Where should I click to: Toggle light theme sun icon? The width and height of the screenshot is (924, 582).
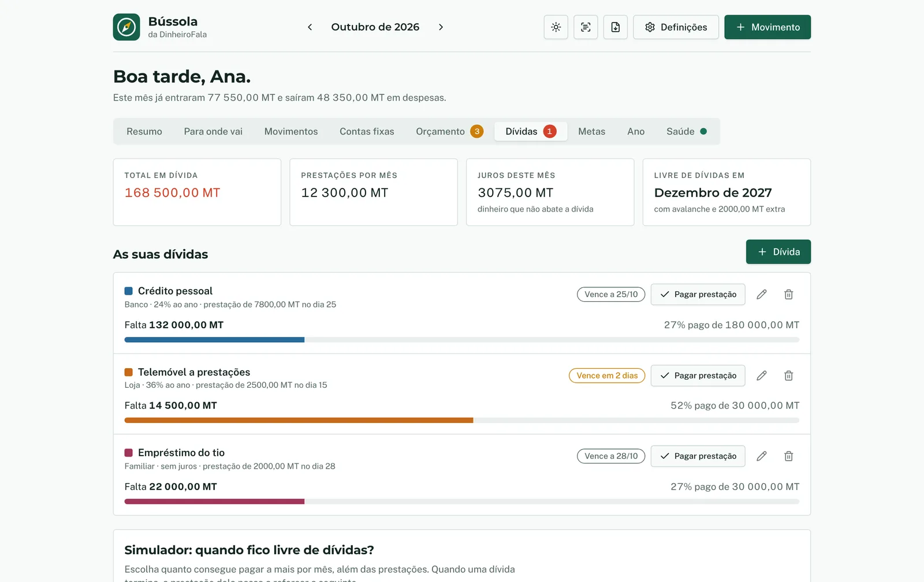tap(556, 27)
